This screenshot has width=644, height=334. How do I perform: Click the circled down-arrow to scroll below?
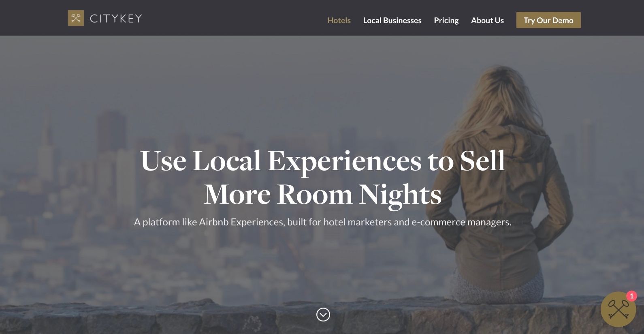[323, 315]
